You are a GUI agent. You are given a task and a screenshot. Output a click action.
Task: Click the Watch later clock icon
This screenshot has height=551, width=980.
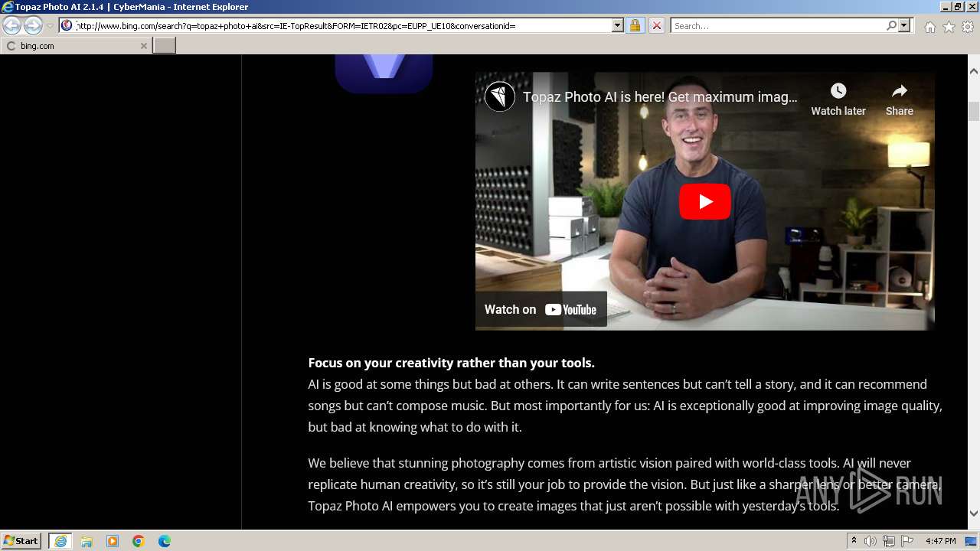tap(838, 91)
